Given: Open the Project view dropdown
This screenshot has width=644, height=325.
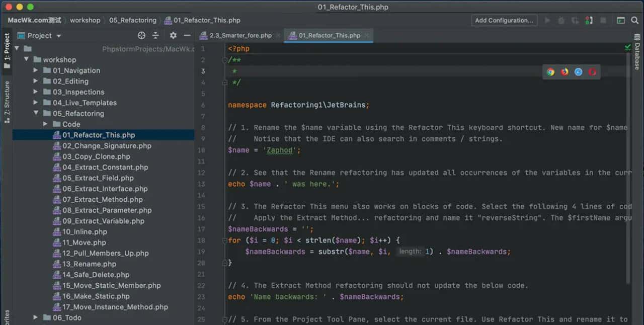Looking at the screenshot, I should pos(39,35).
